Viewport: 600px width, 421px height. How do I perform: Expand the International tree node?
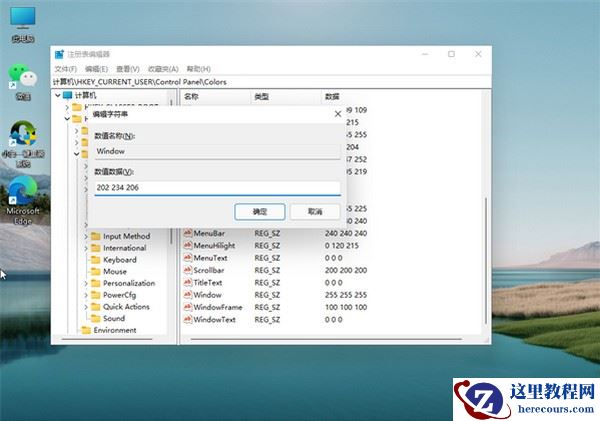coord(86,248)
